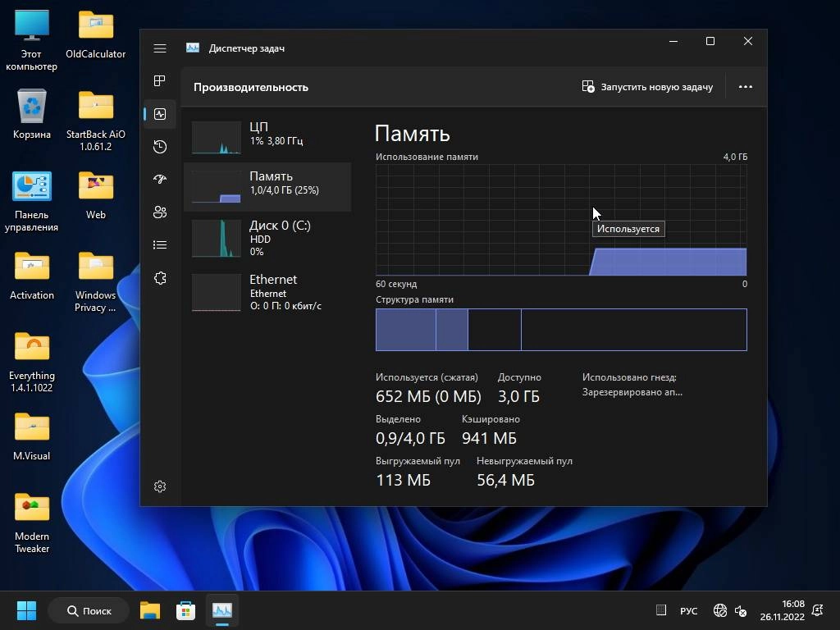The width and height of the screenshot is (840, 630).
Task: Select the Activation folder on desktop
Action: (32, 276)
